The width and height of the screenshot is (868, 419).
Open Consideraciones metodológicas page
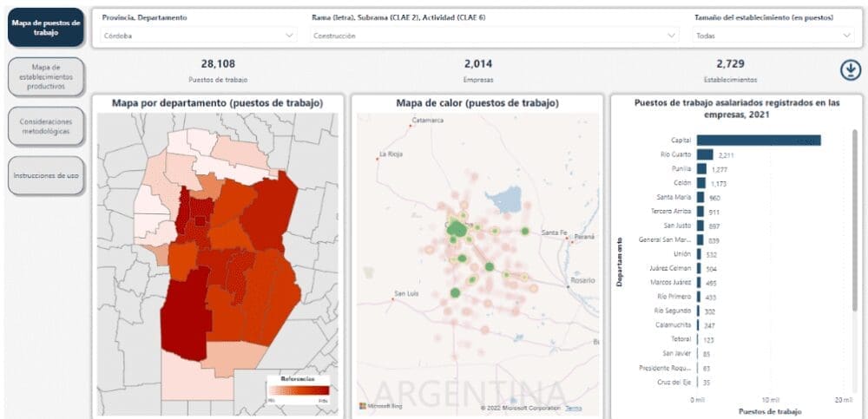pos(45,126)
